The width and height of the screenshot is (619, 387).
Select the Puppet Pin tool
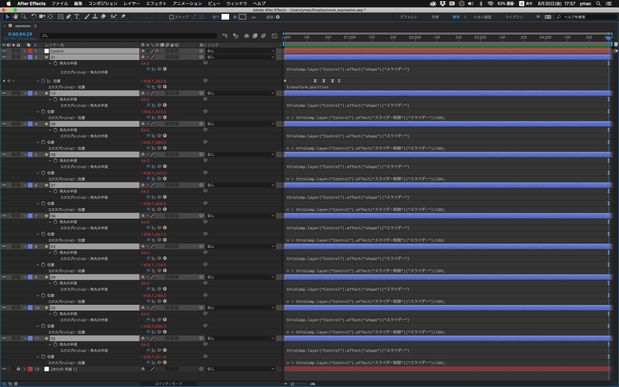click(123, 17)
